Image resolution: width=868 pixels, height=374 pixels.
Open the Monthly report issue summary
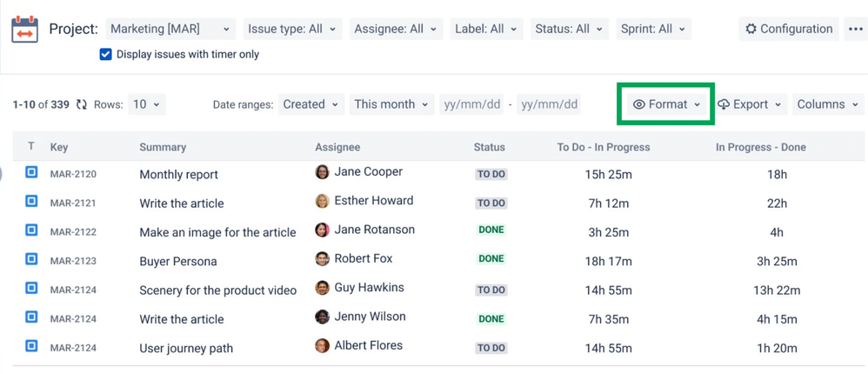pyautogui.click(x=179, y=175)
